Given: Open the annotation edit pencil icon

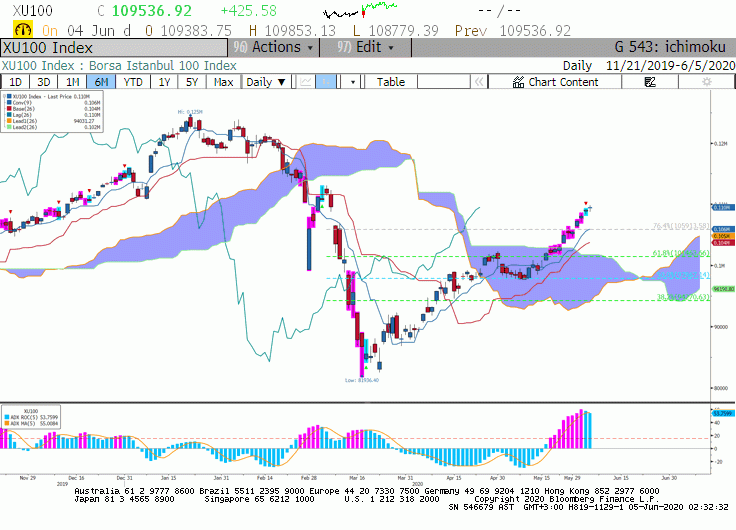Looking at the screenshot, I should [x=650, y=82].
